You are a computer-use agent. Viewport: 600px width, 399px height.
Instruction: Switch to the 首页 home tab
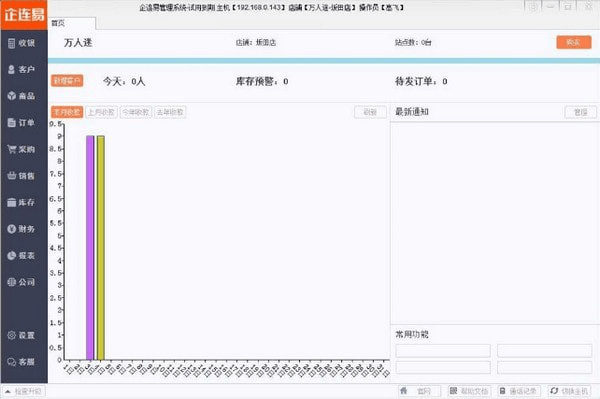tap(72, 23)
